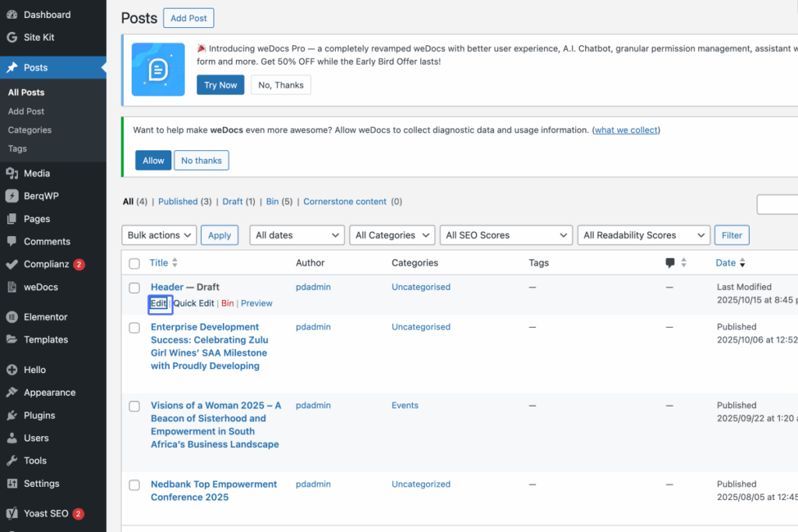This screenshot has height=532, width=798.
Task: Click the Site Kit Google icon
Action: point(12,37)
